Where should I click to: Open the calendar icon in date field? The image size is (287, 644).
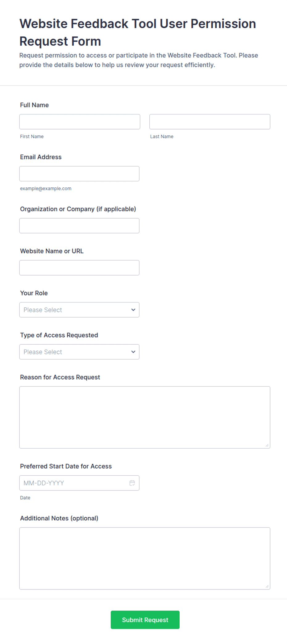click(132, 483)
